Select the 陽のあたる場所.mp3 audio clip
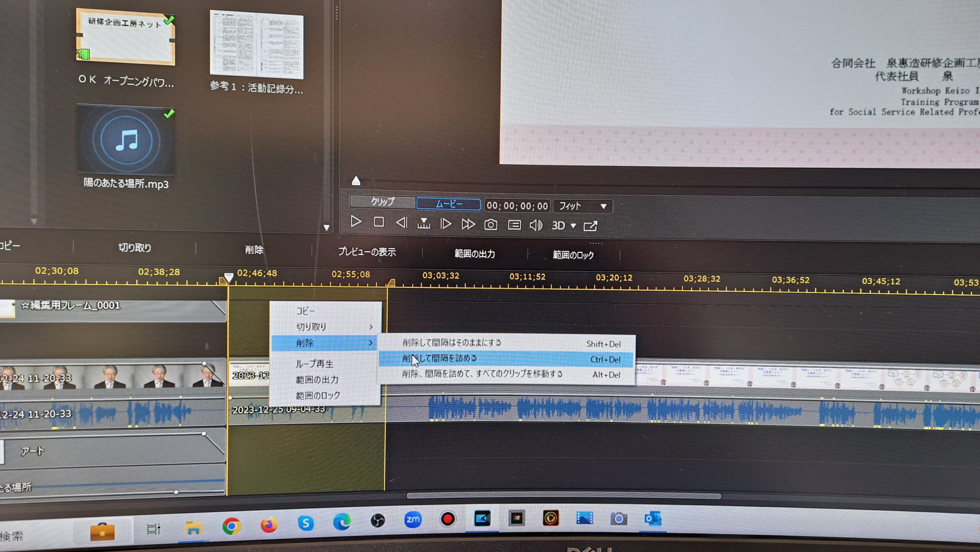This screenshot has height=552, width=980. [126, 140]
